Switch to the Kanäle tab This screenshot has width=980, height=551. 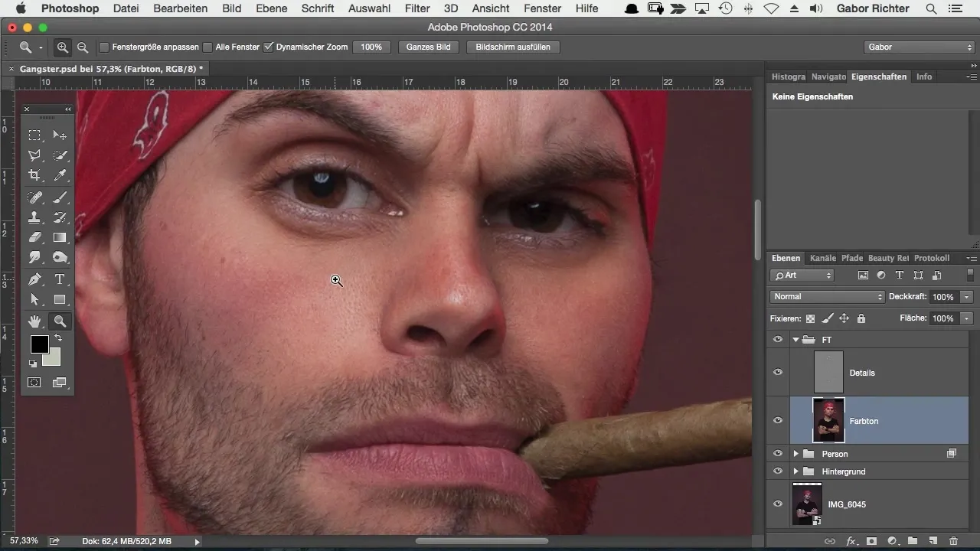tap(822, 258)
